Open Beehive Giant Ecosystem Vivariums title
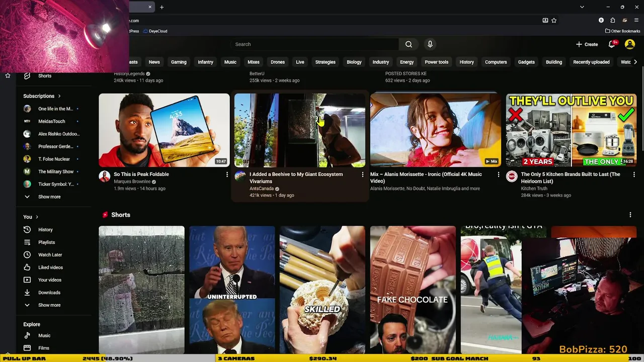Image resolution: width=644 pixels, height=362 pixels. point(296,178)
